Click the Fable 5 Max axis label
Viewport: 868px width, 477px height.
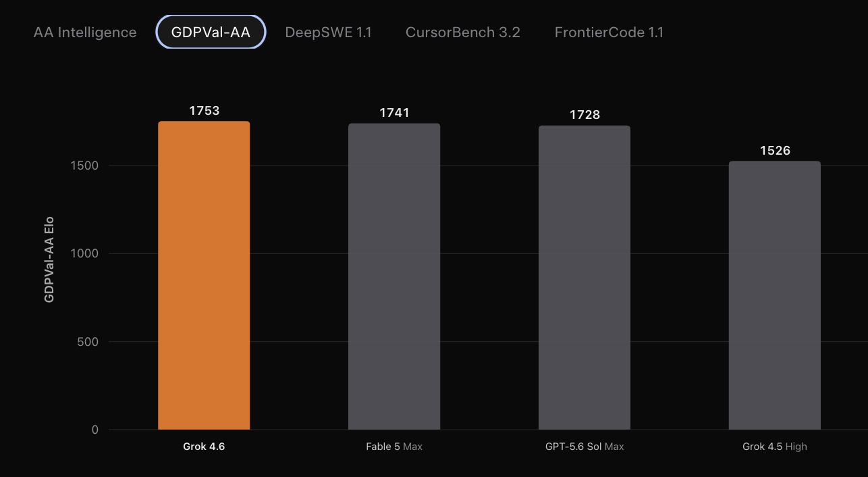tap(394, 447)
